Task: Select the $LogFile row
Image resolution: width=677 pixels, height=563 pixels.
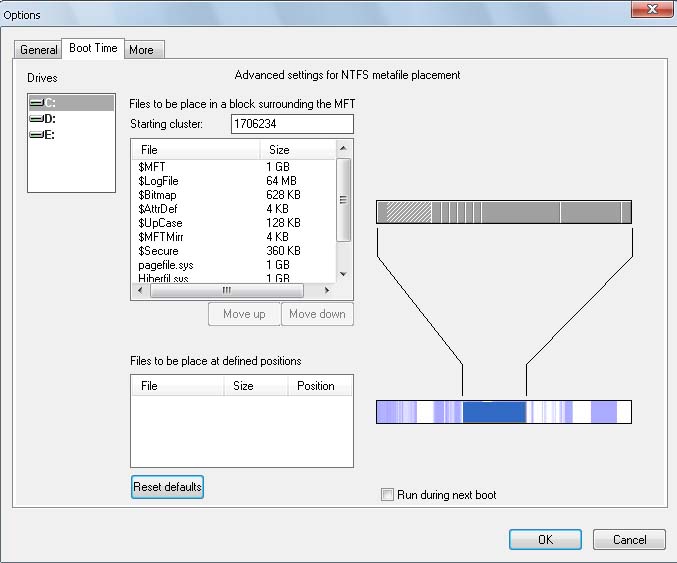Action: [x=233, y=181]
